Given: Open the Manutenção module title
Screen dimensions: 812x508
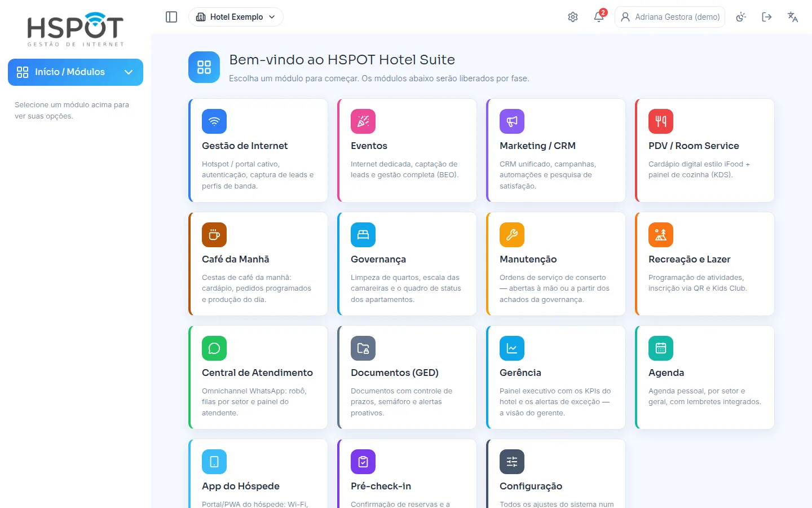Looking at the screenshot, I should [x=528, y=259].
